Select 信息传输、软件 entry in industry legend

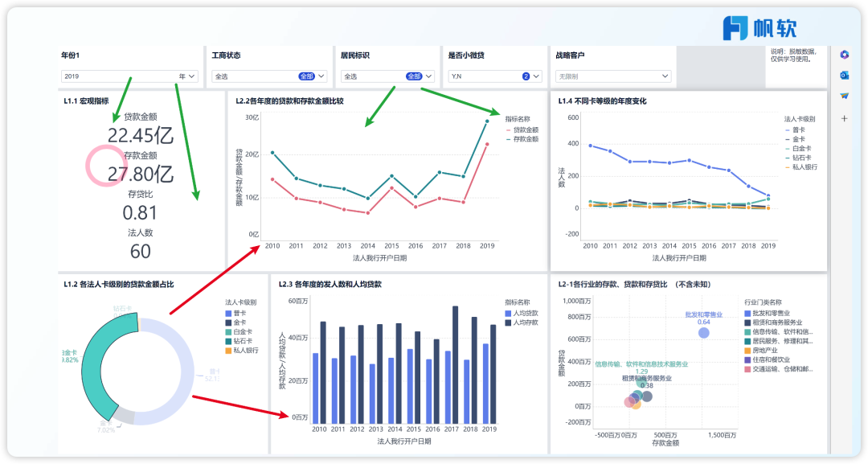coord(779,331)
